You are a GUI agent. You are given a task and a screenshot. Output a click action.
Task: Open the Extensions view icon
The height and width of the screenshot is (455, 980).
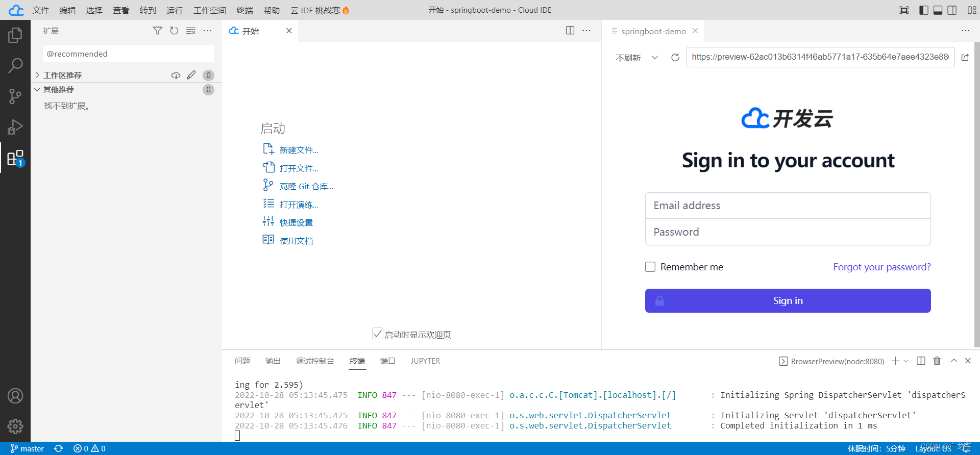[x=15, y=158]
